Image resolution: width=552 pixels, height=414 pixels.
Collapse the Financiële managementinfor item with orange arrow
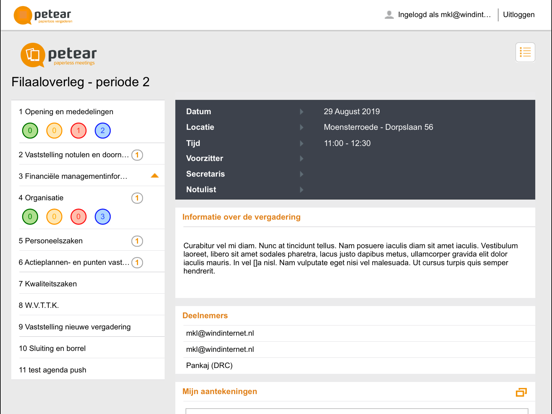coord(155,176)
